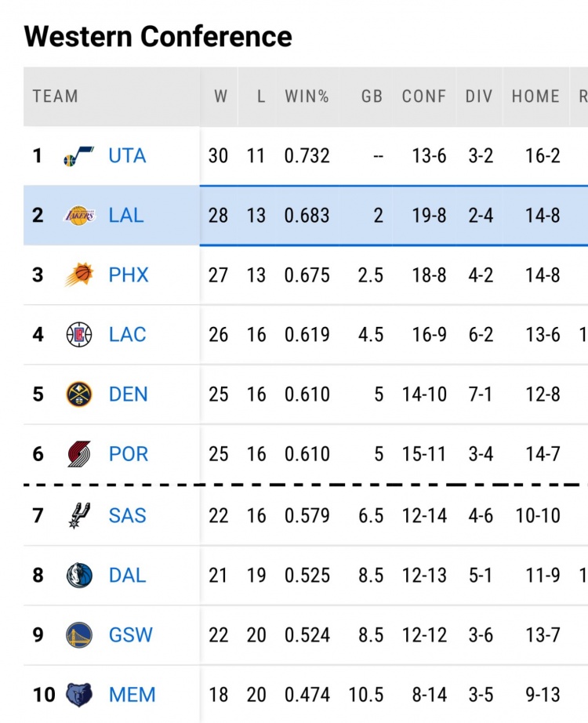This screenshot has width=588, height=723.
Task: Open the UTA team link
Action: point(127,156)
